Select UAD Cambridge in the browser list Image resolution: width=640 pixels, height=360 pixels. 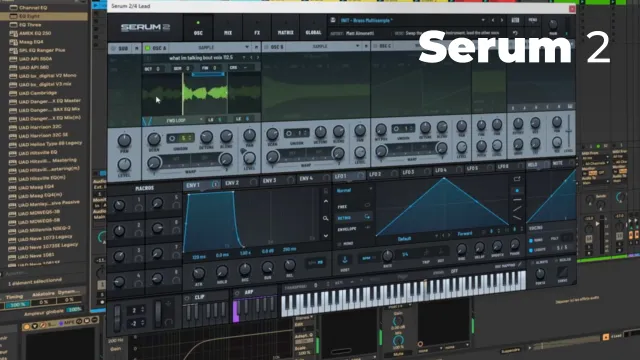[x=38, y=93]
